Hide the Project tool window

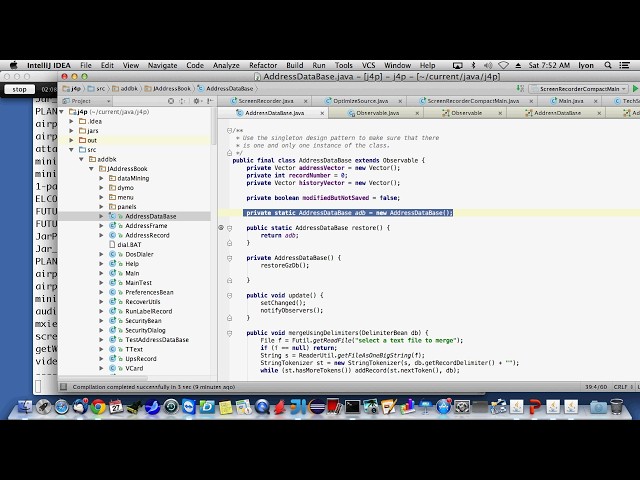click(x=210, y=101)
